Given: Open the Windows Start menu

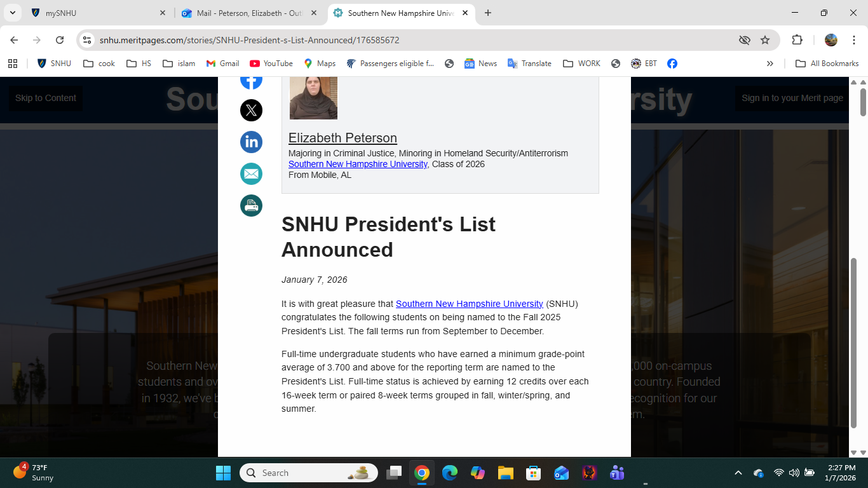Looking at the screenshot, I should (223, 473).
